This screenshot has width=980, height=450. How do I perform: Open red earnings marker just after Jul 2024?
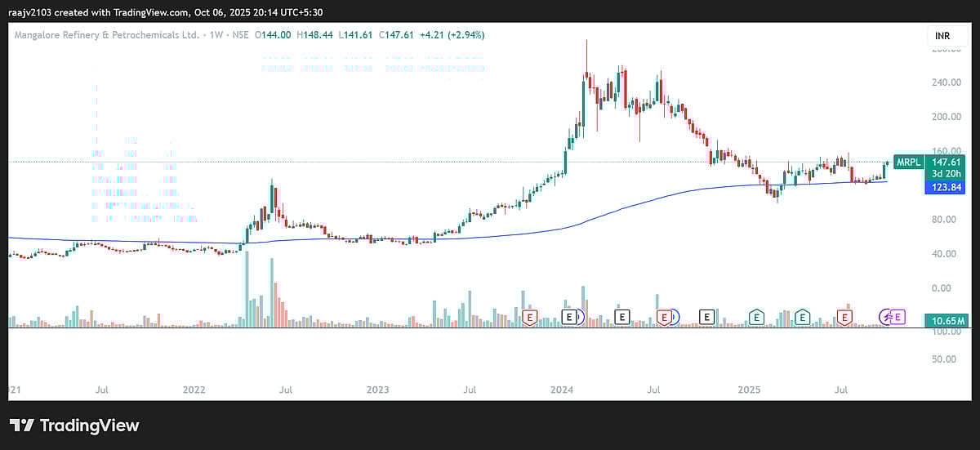tap(665, 317)
